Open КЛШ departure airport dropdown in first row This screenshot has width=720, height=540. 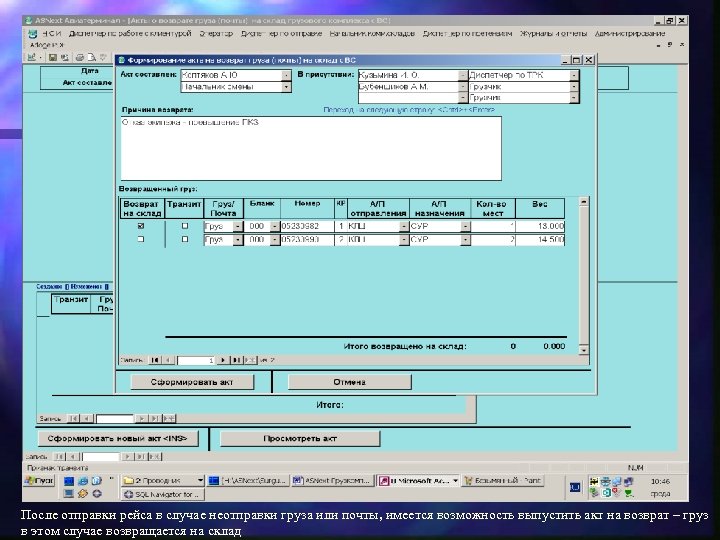pyautogui.click(x=404, y=226)
